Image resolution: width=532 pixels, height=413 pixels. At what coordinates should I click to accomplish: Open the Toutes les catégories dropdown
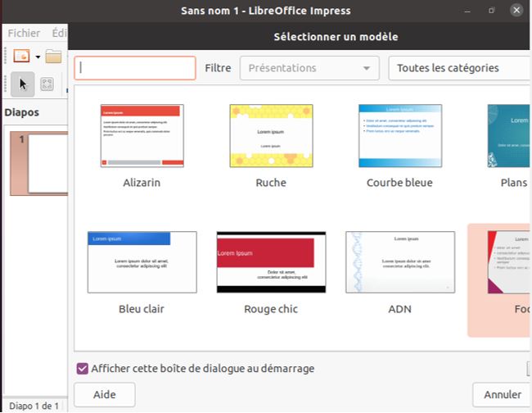[458, 69]
